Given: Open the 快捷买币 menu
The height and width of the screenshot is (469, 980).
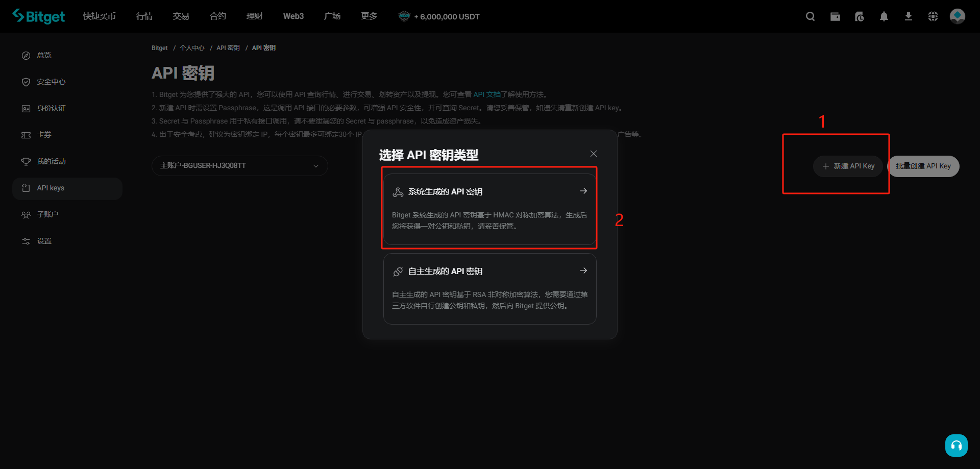Looking at the screenshot, I should [100, 16].
